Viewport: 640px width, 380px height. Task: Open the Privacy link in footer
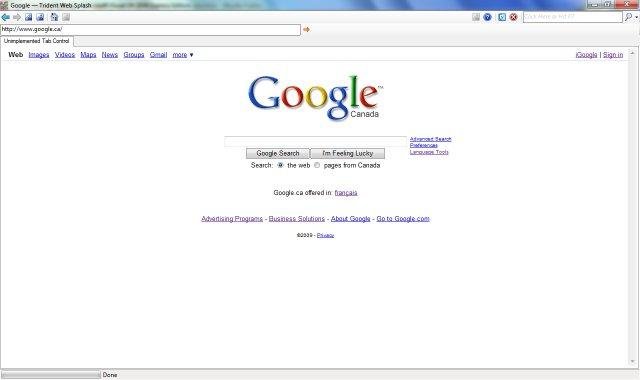(325, 236)
